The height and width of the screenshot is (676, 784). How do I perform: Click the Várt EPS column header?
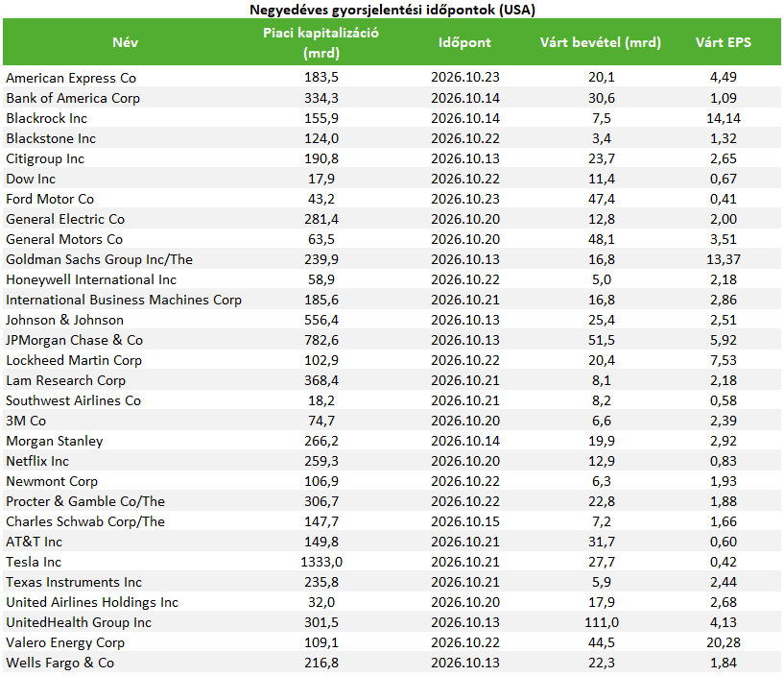click(x=723, y=42)
